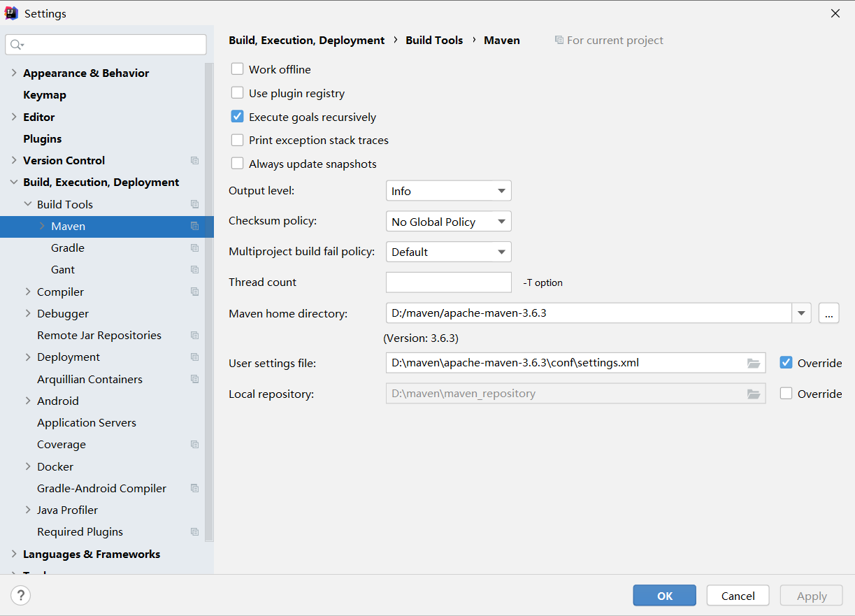The height and width of the screenshot is (616, 855).
Task: Expand the Compiler node
Action: click(x=28, y=292)
